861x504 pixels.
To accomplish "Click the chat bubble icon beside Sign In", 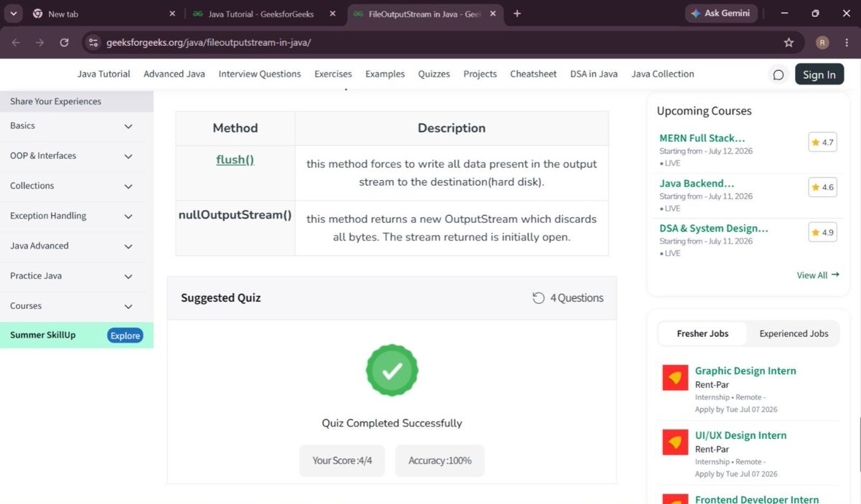I will (x=778, y=75).
